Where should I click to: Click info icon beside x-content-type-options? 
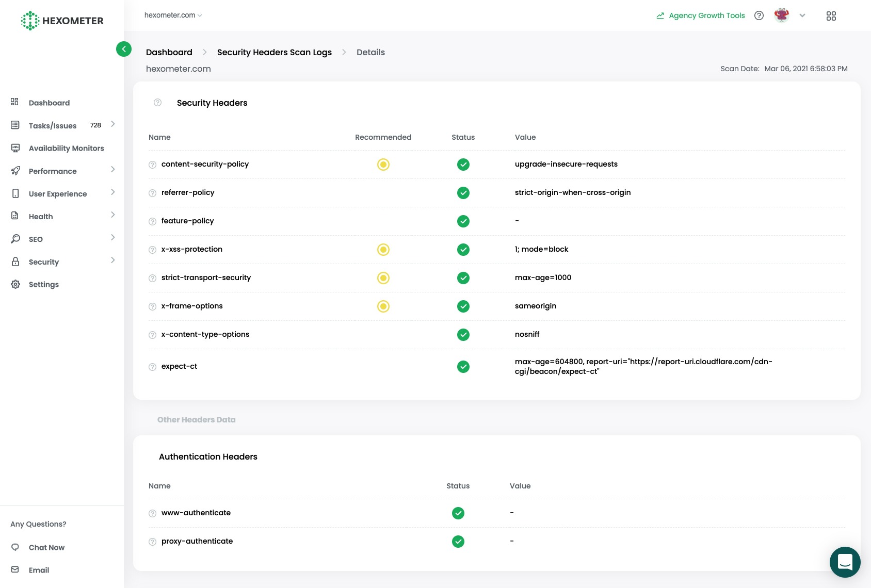pyautogui.click(x=153, y=335)
